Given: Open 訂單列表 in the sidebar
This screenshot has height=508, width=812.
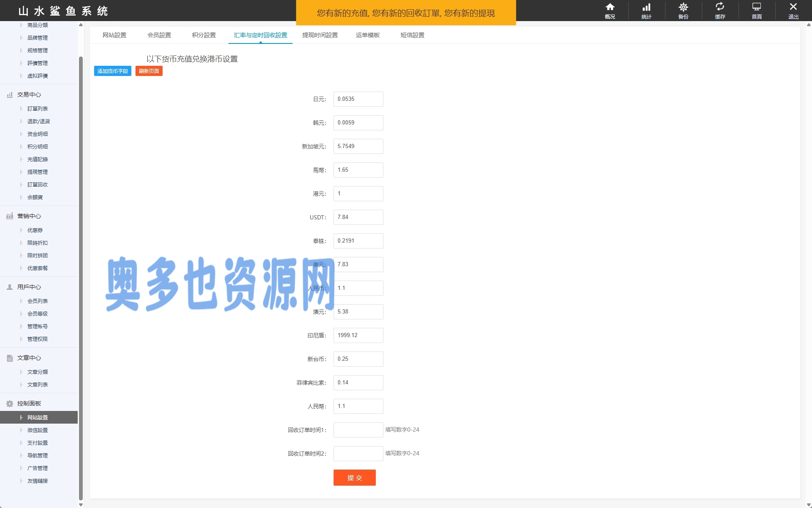Looking at the screenshot, I should [x=38, y=109].
